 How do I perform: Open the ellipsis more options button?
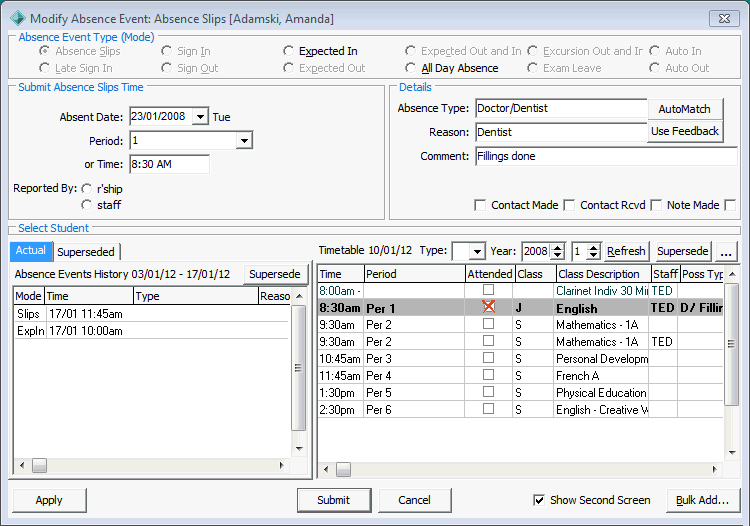tap(726, 252)
